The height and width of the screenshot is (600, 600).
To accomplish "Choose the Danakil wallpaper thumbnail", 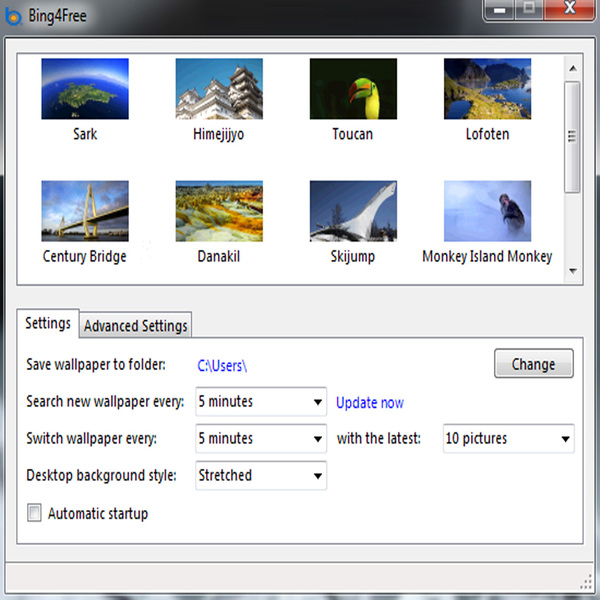I will (219, 211).
